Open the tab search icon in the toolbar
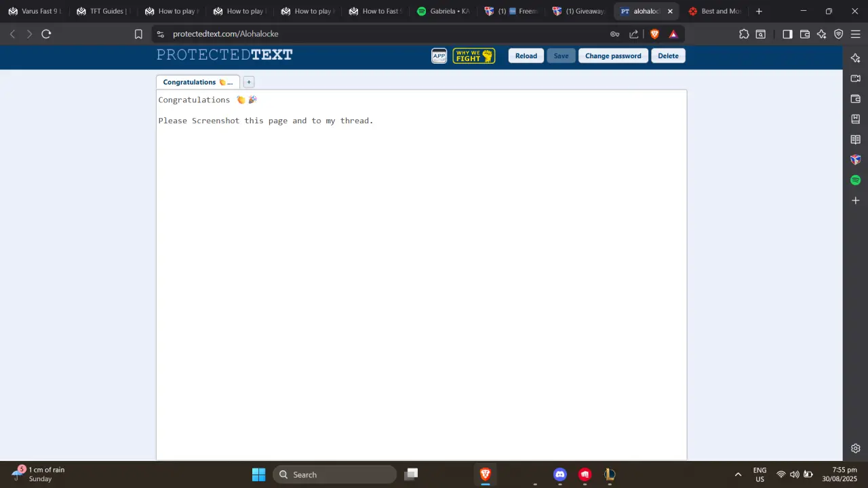This screenshot has width=868, height=488. point(761,34)
